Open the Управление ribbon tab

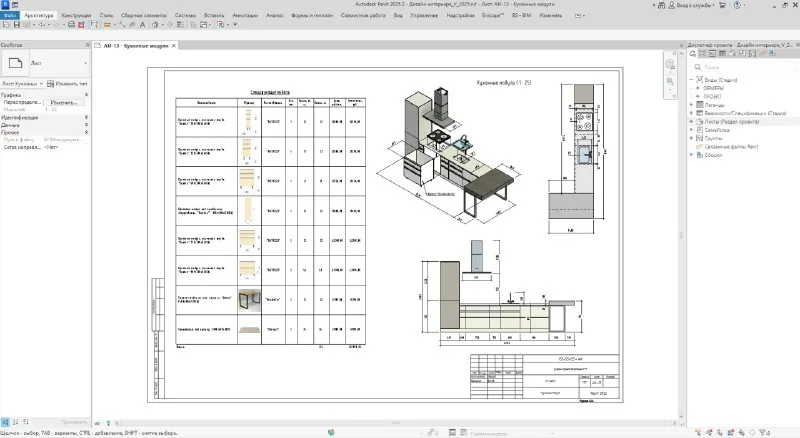coord(424,15)
